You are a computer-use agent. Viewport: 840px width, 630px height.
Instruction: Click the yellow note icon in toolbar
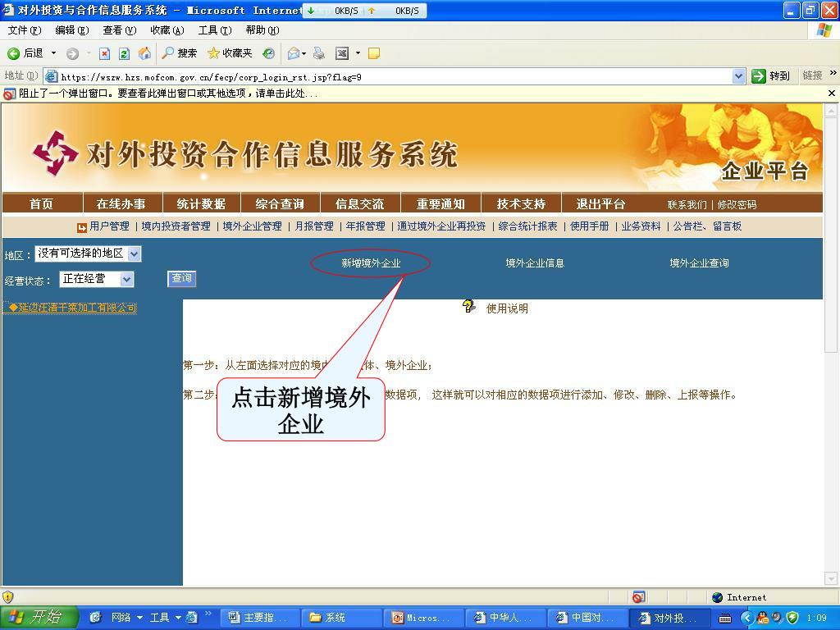(374, 53)
